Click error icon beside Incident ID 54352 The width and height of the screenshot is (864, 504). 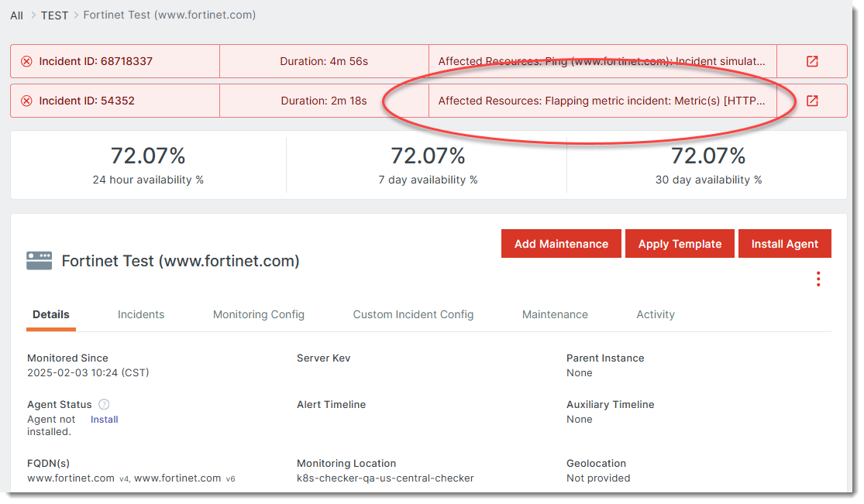(26, 101)
